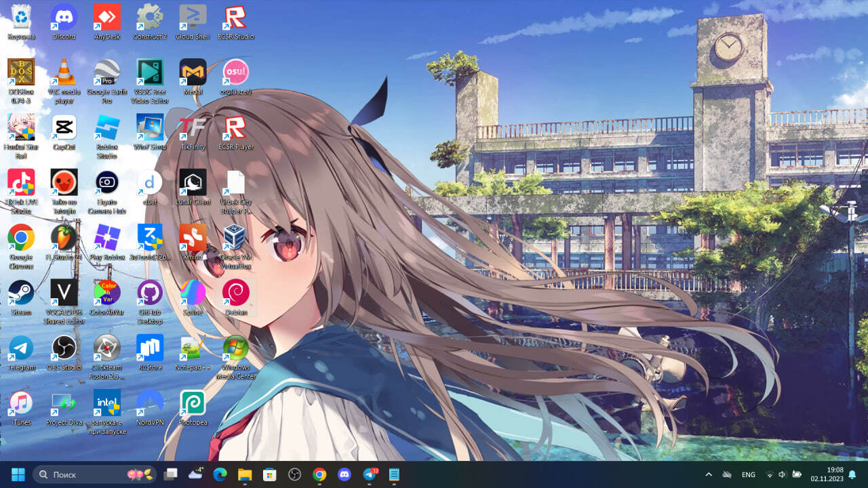Expand the hidden system tray icons chevron
This screenshot has width=868, height=488.
(x=709, y=474)
